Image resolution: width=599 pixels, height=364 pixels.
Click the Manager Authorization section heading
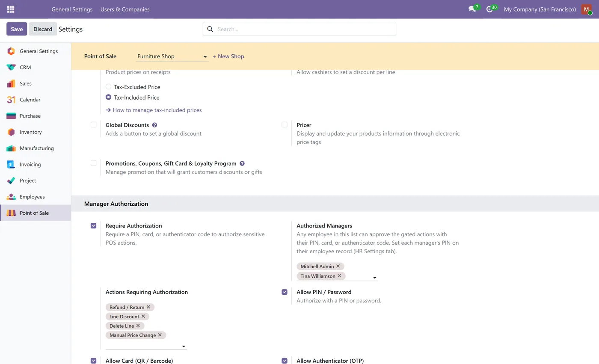tap(116, 204)
